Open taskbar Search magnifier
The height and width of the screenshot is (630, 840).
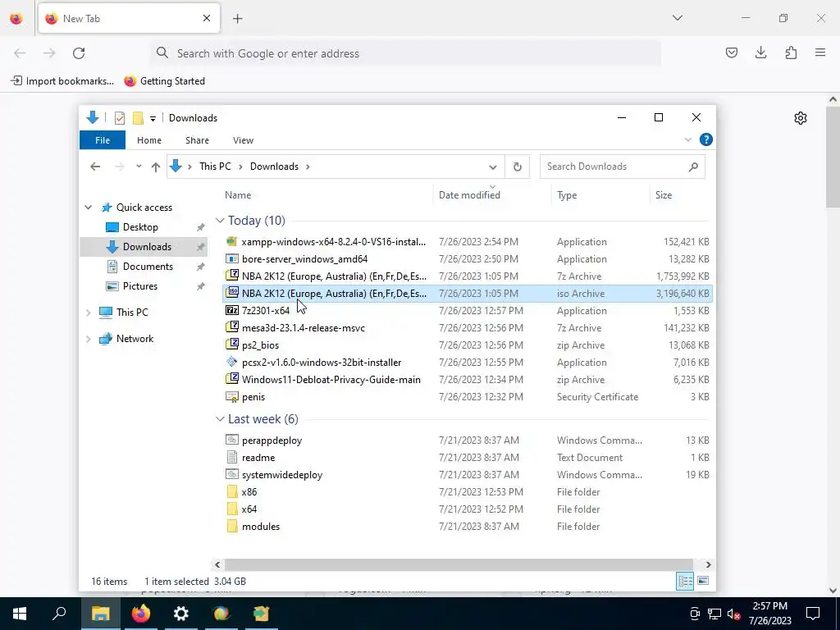point(59,614)
